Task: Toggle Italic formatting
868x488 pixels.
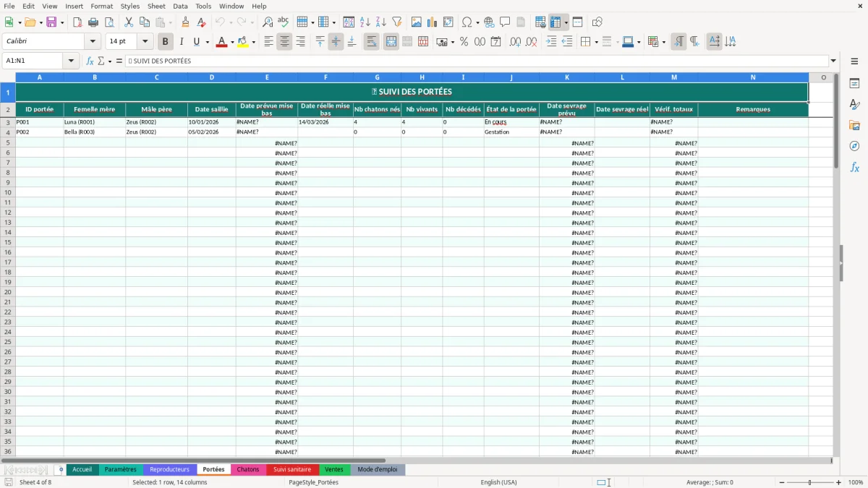Action: point(182,42)
